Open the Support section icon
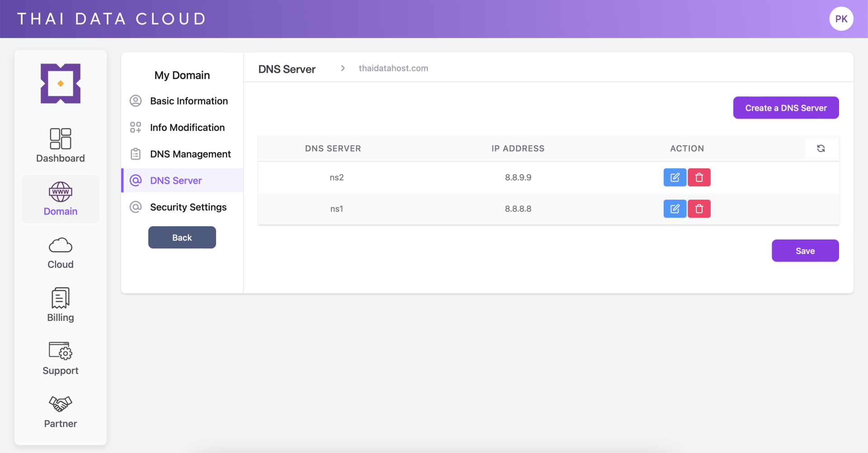The height and width of the screenshot is (453, 868). point(60,351)
